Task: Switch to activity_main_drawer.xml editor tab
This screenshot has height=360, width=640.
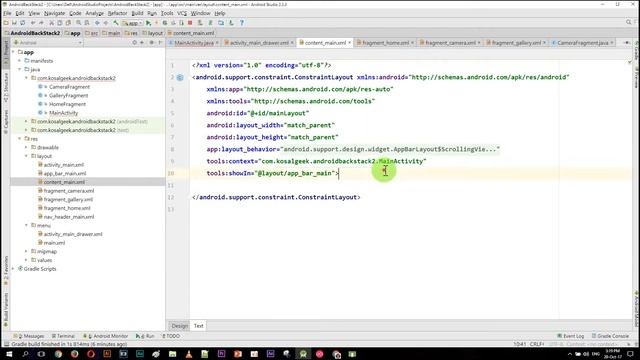Action: click(259, 42)
